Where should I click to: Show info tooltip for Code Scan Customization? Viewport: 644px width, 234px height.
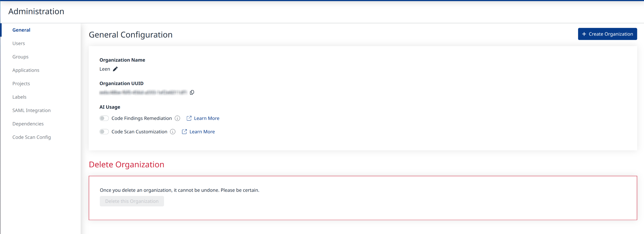point(173,132)
